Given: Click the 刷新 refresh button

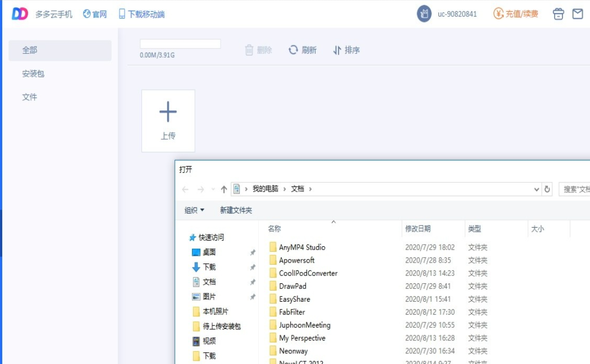Looking at the screenshot, I should coord(303,50).
